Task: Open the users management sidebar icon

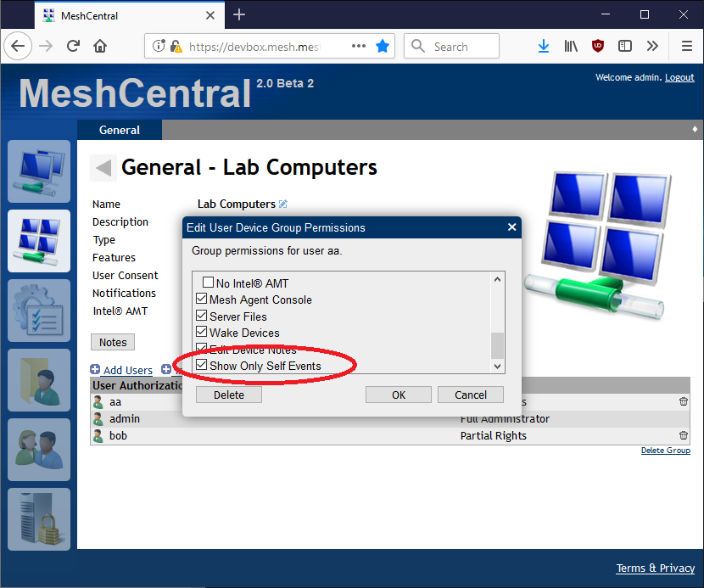Action: pos(38,449)
